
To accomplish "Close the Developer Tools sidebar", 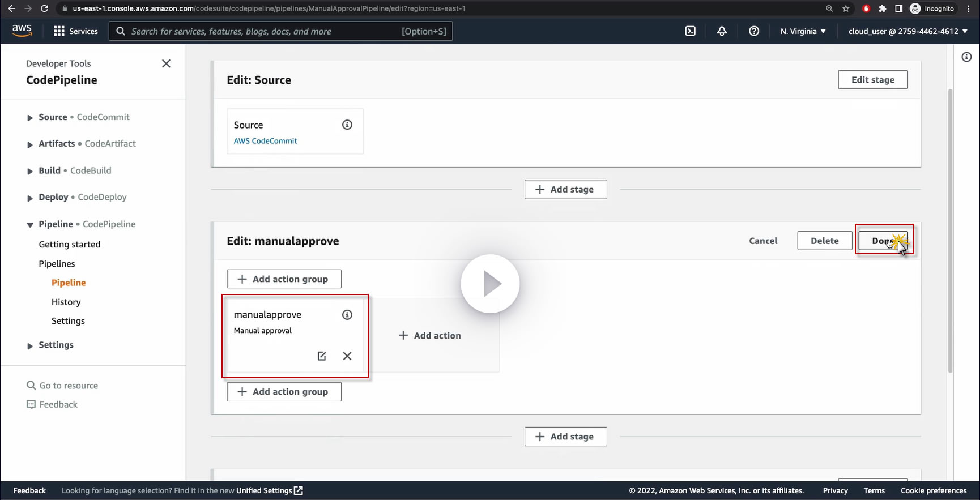I will [166, 63].
